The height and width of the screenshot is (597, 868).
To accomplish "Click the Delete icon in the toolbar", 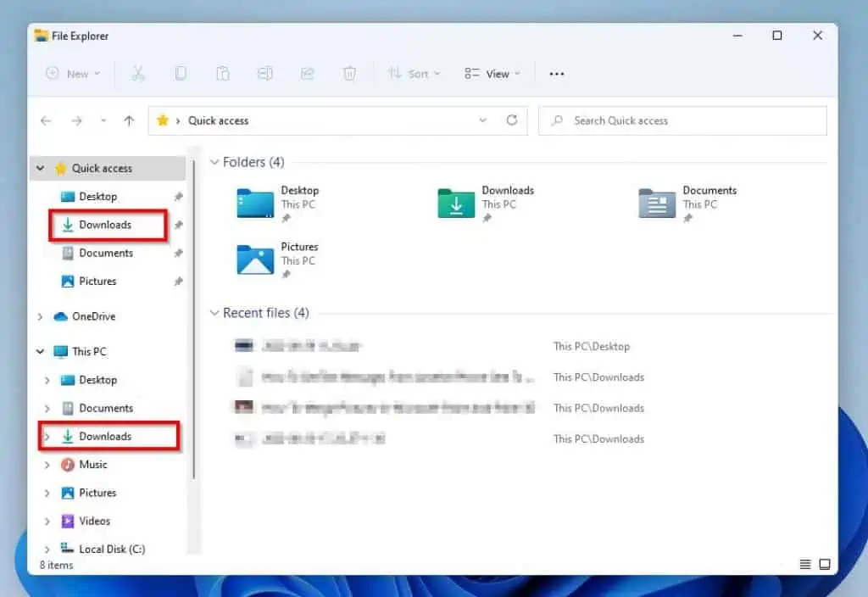I will (x=349, y=73).
